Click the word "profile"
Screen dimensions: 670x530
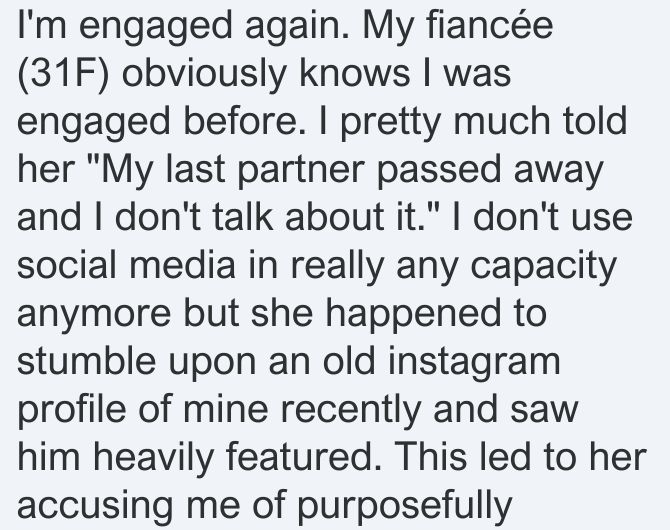[x=71, y=411]
